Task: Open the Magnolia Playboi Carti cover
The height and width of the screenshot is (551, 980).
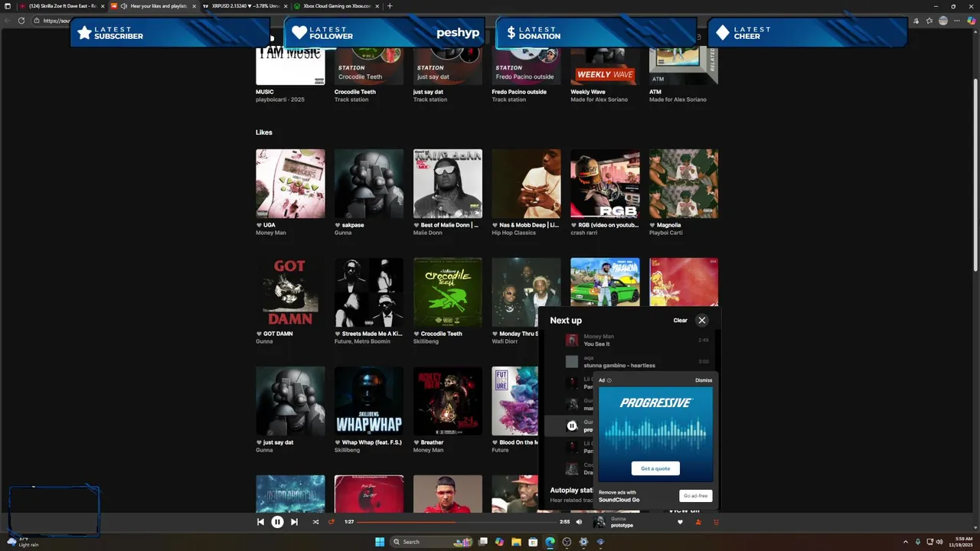Action: click(684, 184)
